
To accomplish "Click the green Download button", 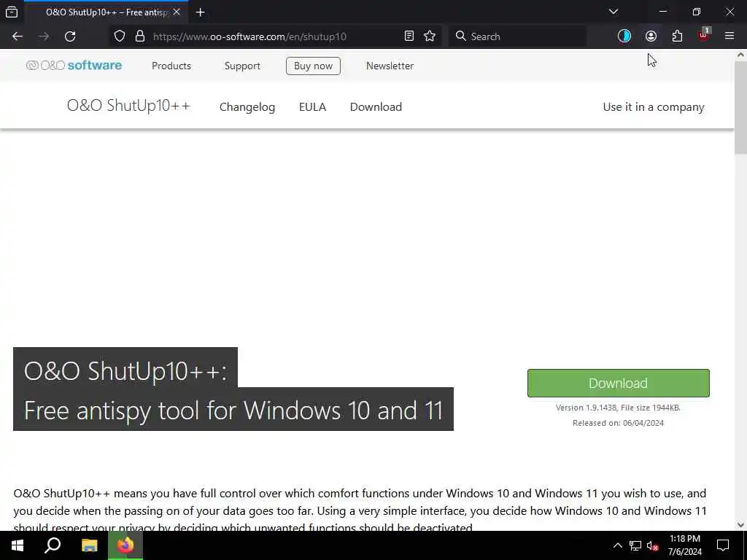I will click(618, 383).
